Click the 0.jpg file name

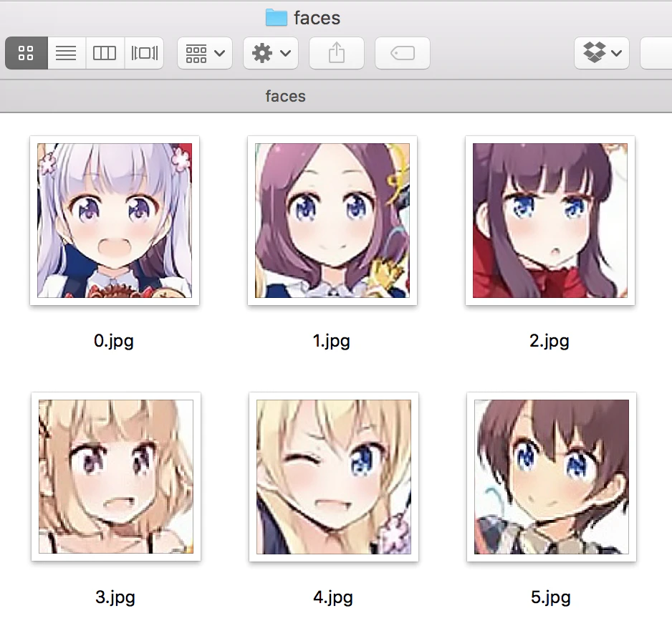(114, 341)
